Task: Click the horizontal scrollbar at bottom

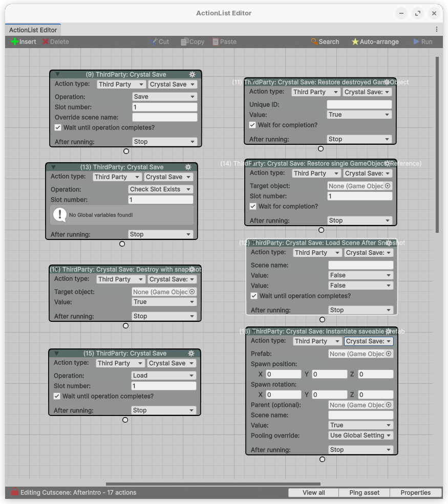Action: (213, 484)
